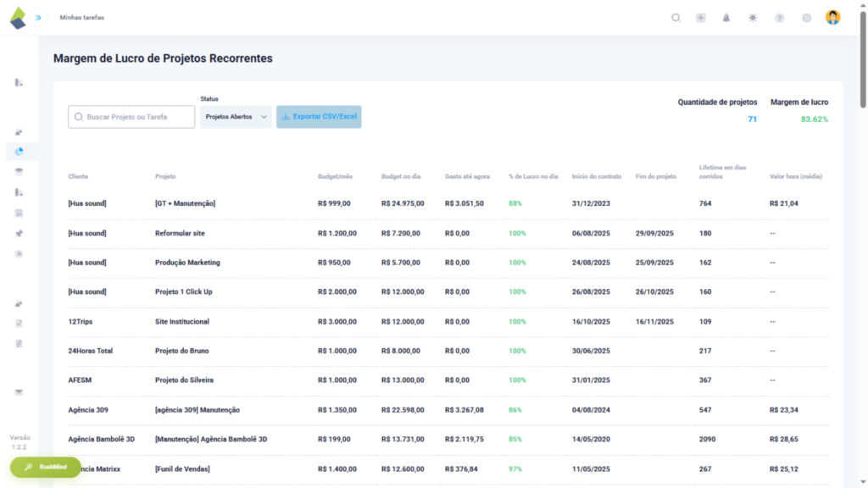
Task: Click the green RushMind button
Action: click(x=44, y=467)
